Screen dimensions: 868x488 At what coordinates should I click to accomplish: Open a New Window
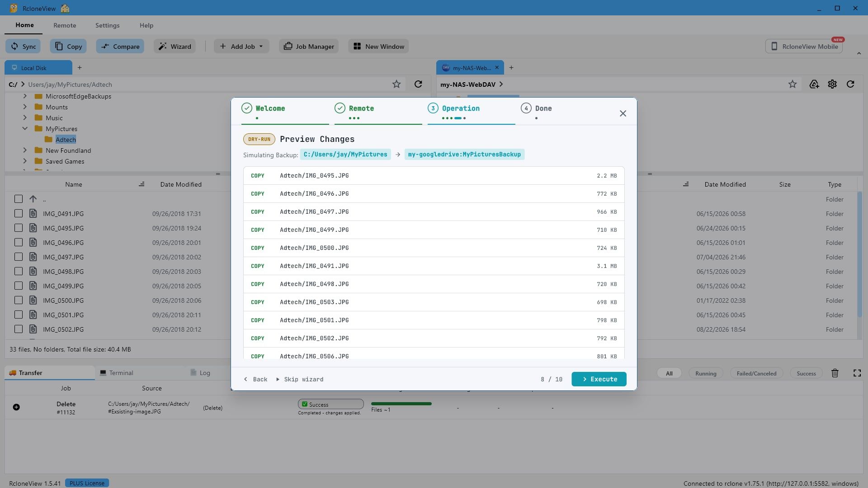(378, 46)
